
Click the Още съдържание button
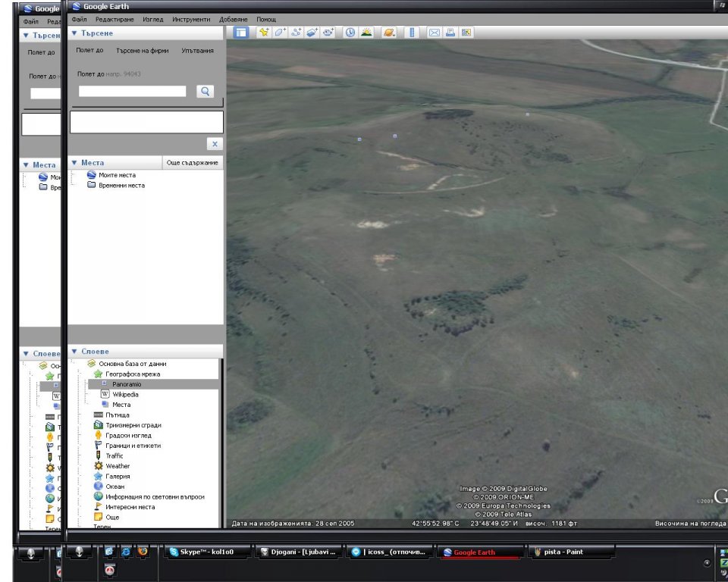click(193, 163)
